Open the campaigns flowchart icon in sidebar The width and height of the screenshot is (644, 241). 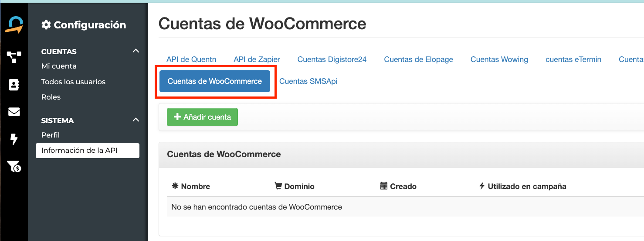click(14, 57)
